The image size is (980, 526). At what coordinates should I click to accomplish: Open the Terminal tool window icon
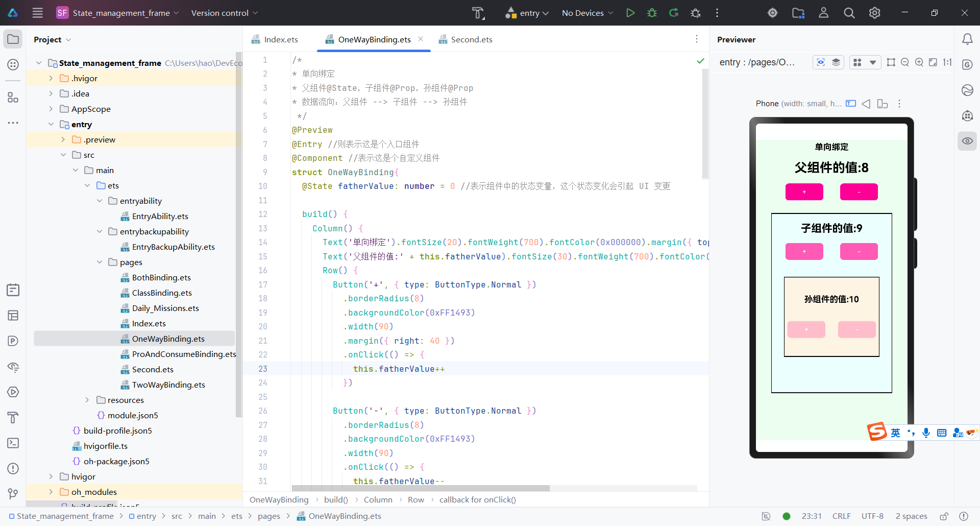click(13, 443)
